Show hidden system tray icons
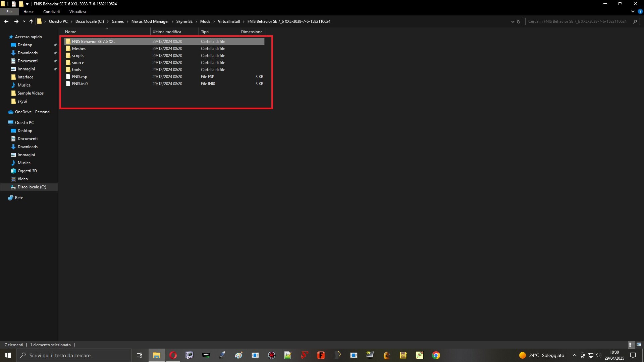This screenshot has width=644, height=362. 575,355
